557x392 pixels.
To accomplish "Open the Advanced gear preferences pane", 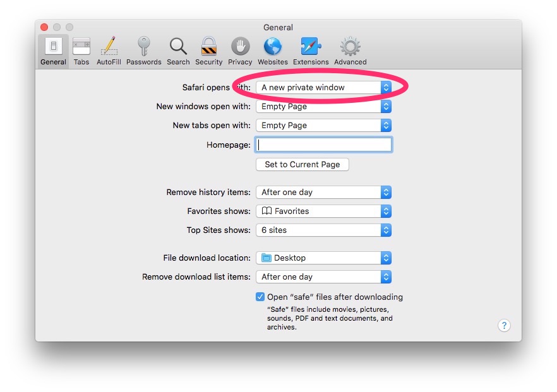I will pos(350,51).
